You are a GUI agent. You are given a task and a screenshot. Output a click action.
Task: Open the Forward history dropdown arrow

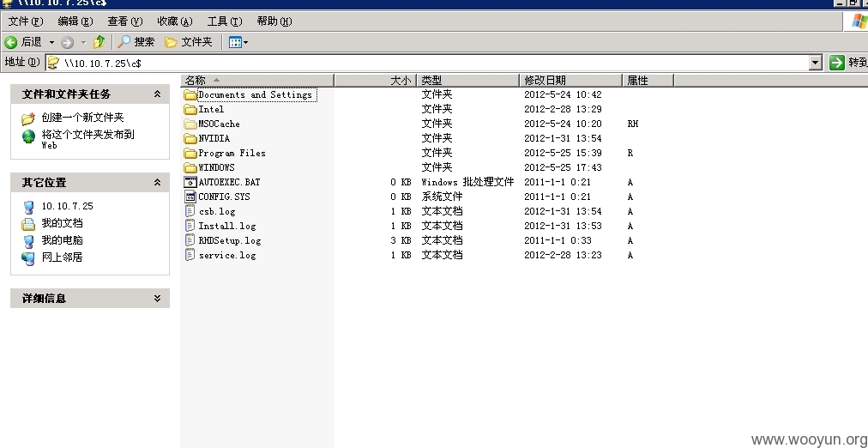click(83, 42)
